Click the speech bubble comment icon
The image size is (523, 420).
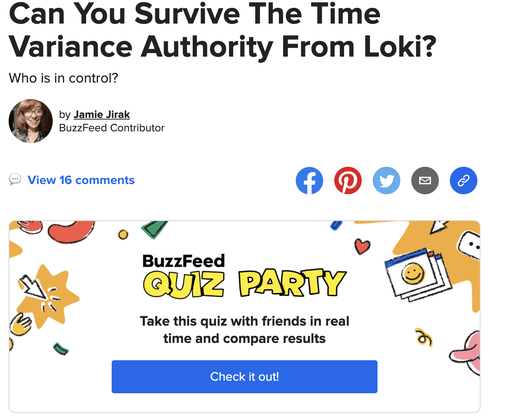click(x=15, y=180)
